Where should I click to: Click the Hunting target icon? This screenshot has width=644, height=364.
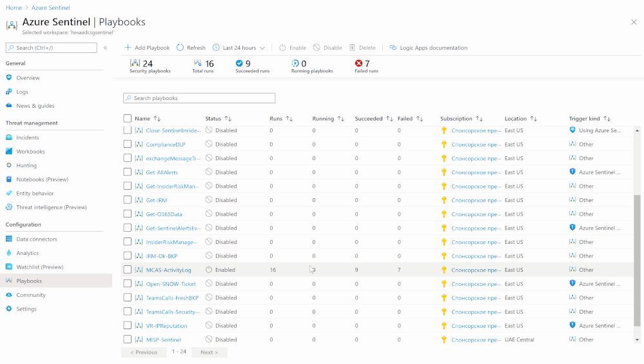click(x=9, y=165)
